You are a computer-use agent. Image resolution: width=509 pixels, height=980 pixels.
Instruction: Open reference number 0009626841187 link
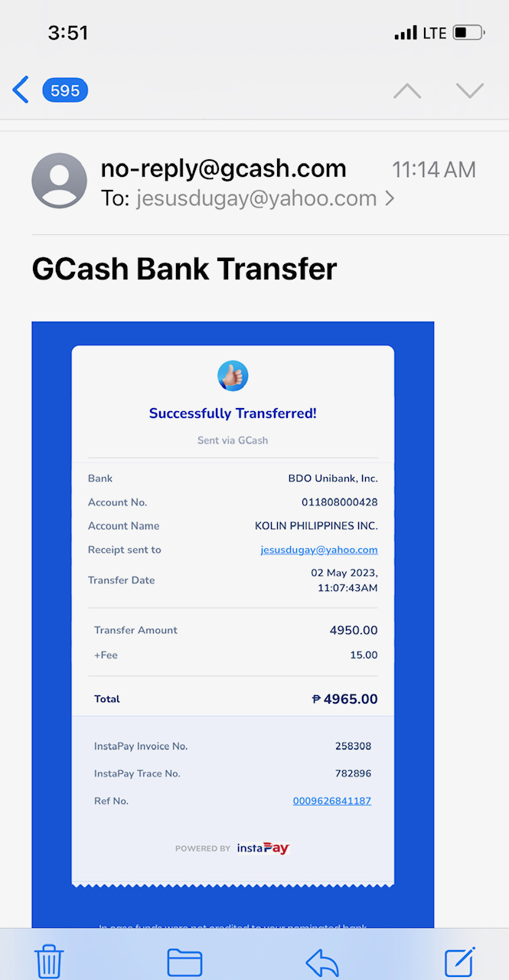click(x=332, y=801)
